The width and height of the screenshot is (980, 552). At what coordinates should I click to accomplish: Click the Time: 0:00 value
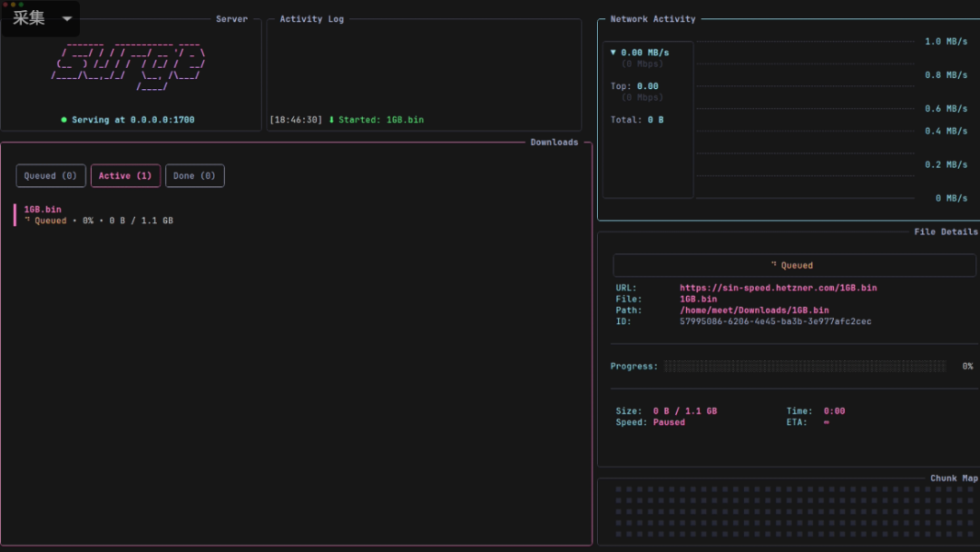tap(834, 411)
